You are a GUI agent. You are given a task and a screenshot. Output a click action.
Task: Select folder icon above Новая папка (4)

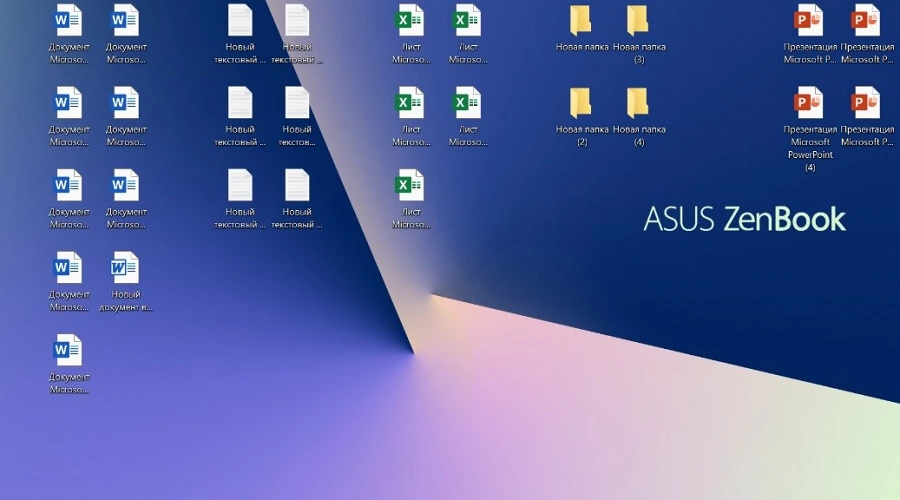click(x=638, y=21)
